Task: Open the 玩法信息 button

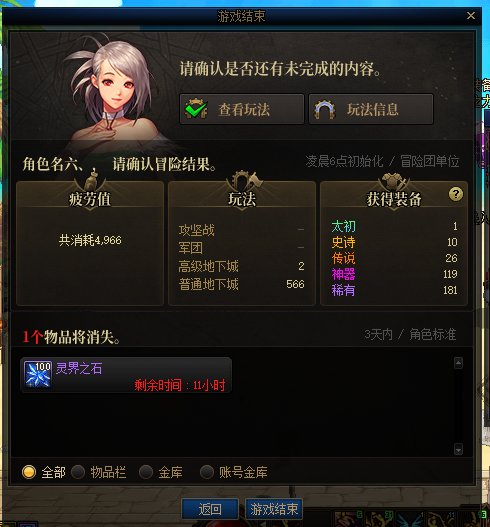Action: point(371,109)
